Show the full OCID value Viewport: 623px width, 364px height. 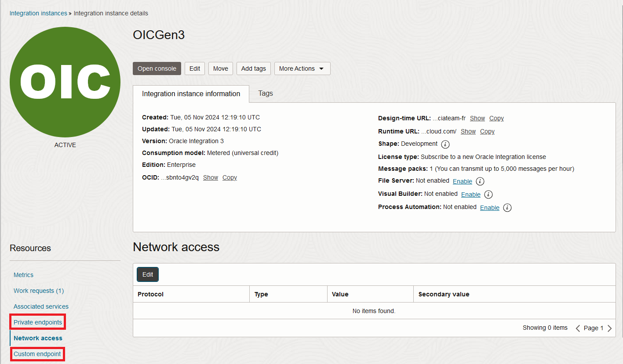(210, 177)
